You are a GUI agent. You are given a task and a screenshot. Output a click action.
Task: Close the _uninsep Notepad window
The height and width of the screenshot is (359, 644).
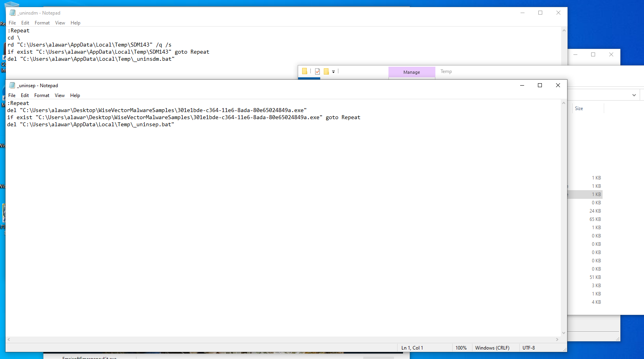[558, 85]
